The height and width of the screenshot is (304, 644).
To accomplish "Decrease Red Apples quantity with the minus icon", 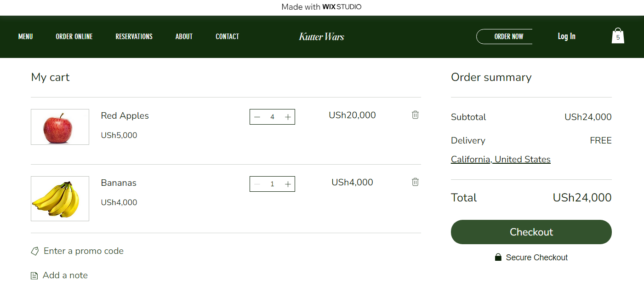I will (257, 116).
